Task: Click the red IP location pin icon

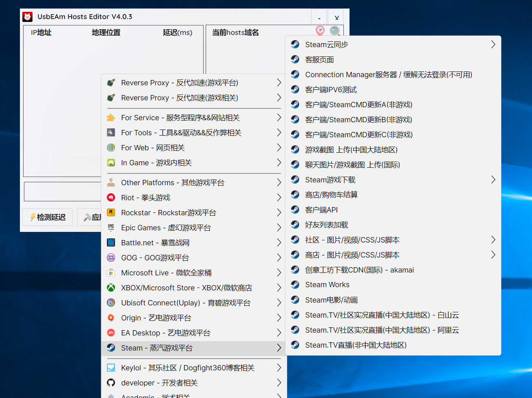Action: 320,30
